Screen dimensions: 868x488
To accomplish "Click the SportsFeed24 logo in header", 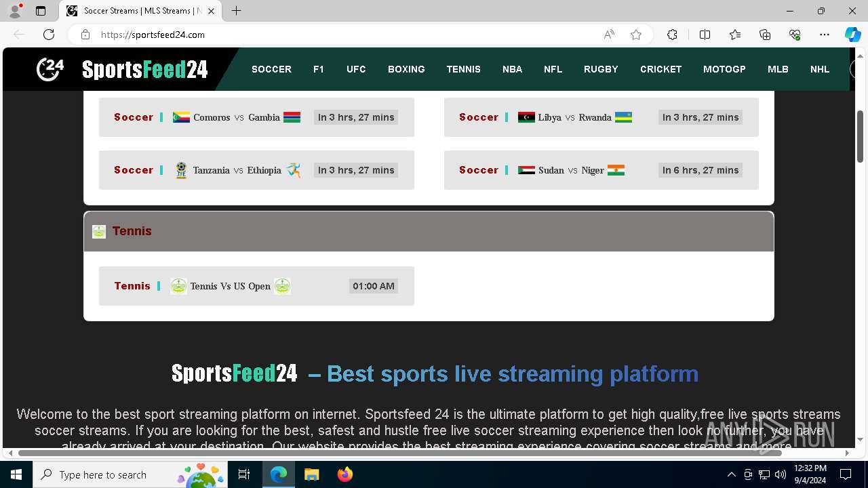I will click(x=122, y=69).
